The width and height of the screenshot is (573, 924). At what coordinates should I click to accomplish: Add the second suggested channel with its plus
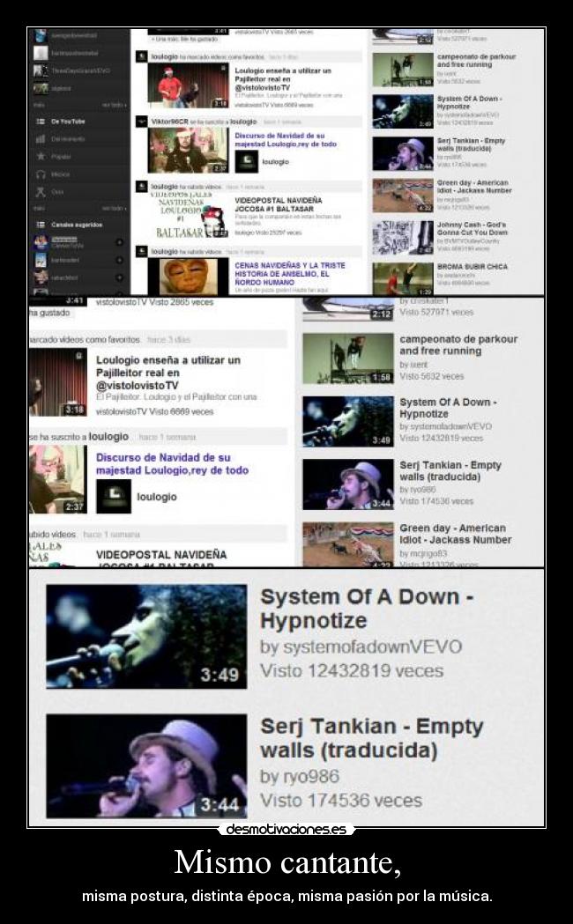point(119,260)
